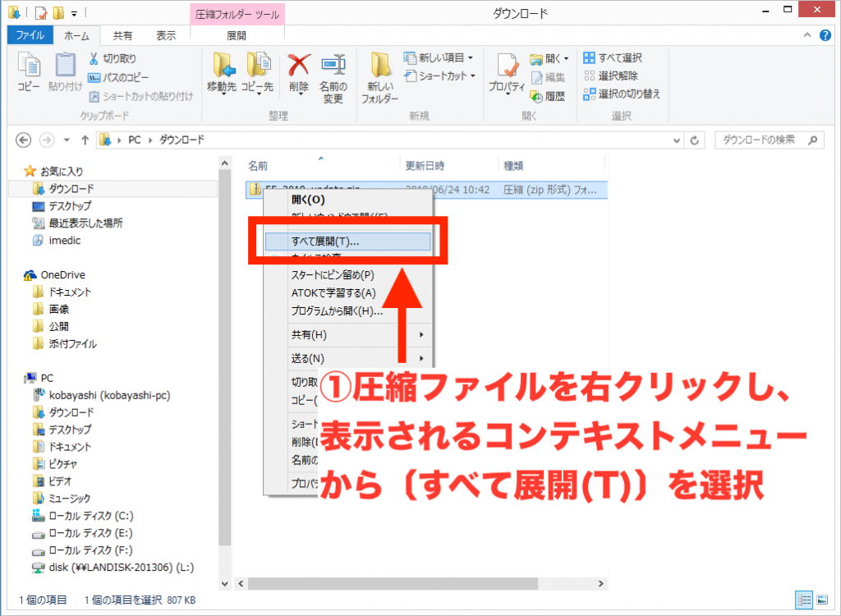This screenshot has width=841, height=616.
Task: Switch to the Home (ホーム) tab
Action: click(x=76, y=36)
